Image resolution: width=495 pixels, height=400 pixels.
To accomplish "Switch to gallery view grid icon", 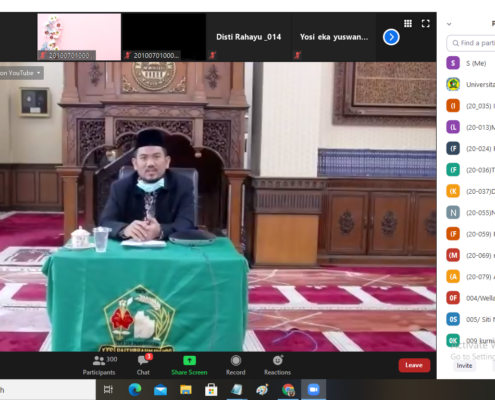I will pos(408,23).
